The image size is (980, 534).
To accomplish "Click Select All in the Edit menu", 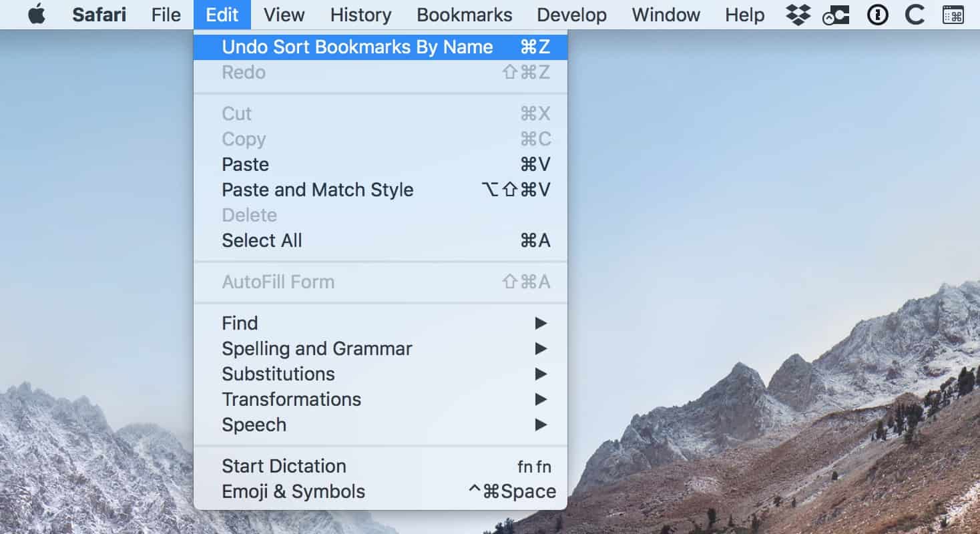I will pyautogui.click(x=380, y=240).
